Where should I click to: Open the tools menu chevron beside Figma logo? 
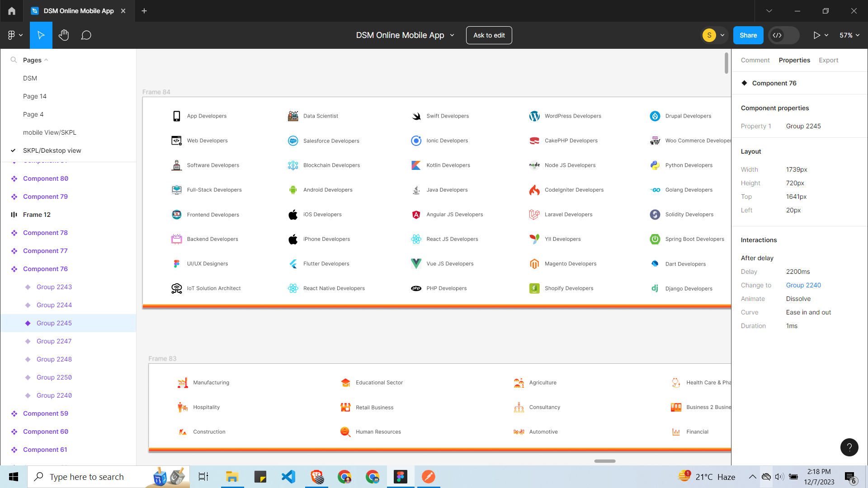click(x=21, y=35)
